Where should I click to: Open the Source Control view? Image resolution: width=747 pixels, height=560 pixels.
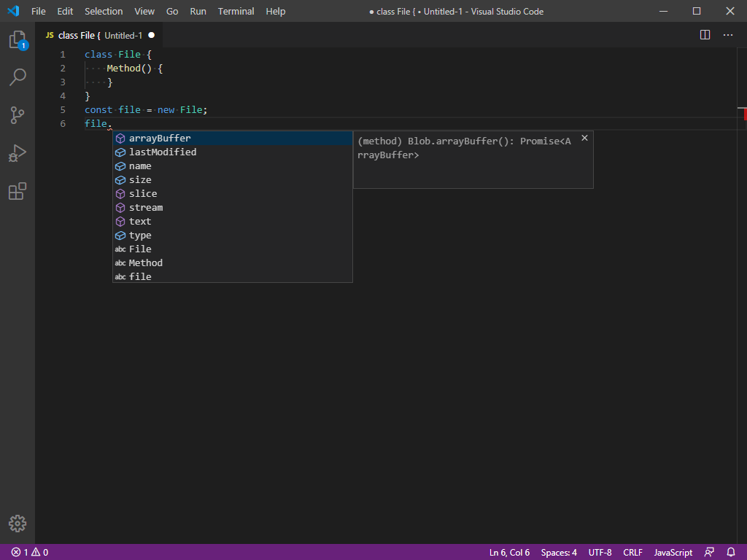(18, 115)
